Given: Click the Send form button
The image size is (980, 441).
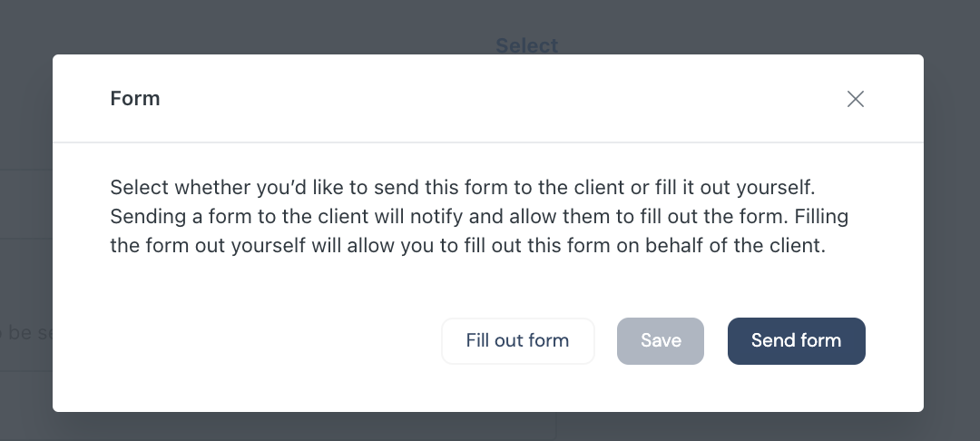Looking at the screenshot, I should (x=797, y=341).
